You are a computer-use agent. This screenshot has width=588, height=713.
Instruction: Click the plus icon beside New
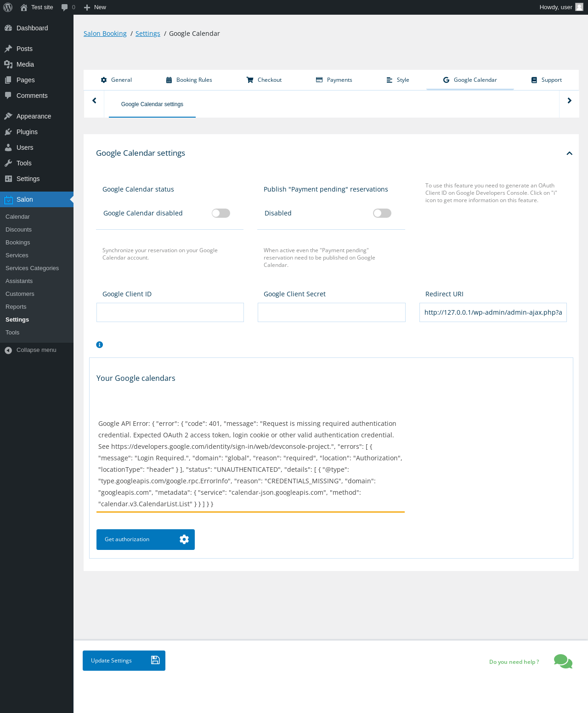tap(87, 7)
